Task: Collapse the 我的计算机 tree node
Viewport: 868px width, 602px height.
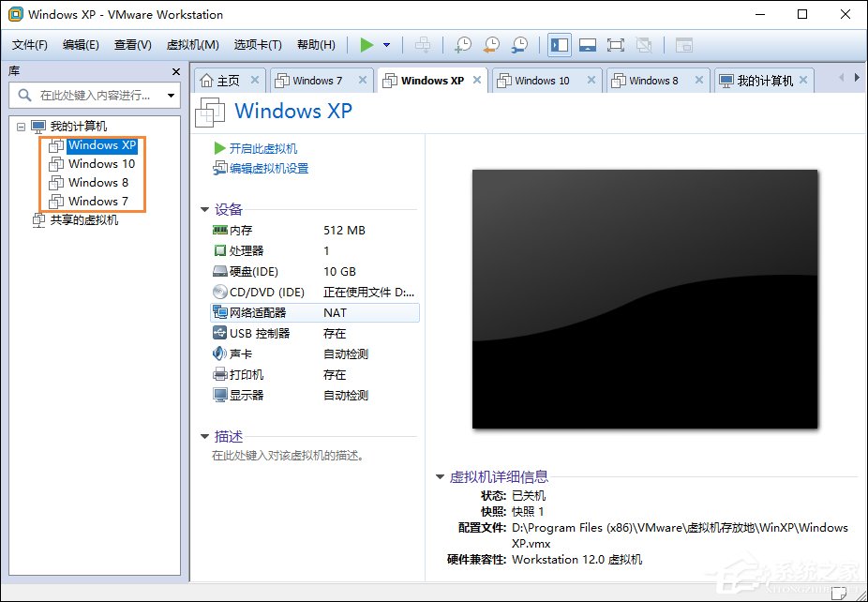Action: 21,126
